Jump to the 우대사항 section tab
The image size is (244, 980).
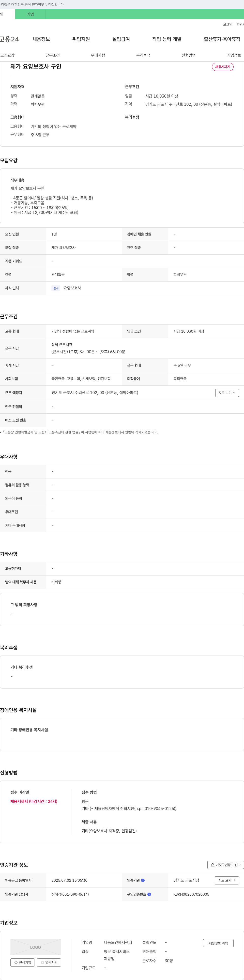(x=98, y=55)
